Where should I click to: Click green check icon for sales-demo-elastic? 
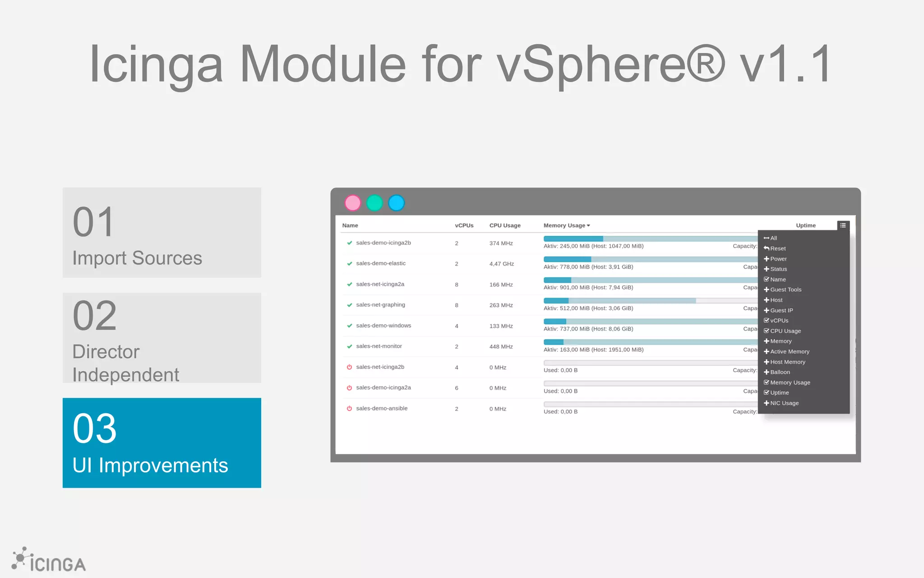349,264
